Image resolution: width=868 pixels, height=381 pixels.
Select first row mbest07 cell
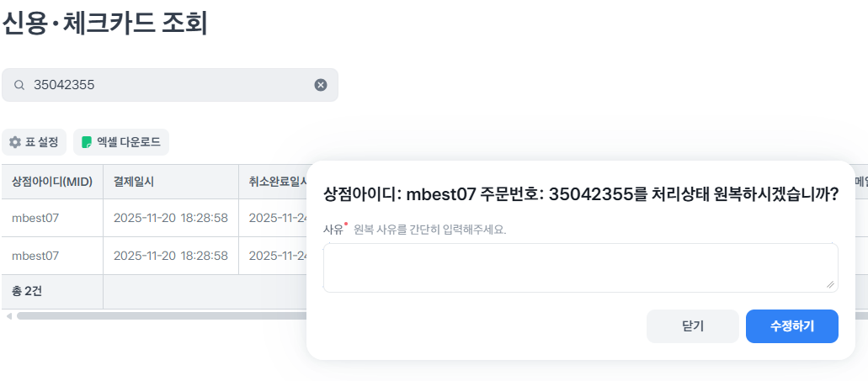pos(35,218)
